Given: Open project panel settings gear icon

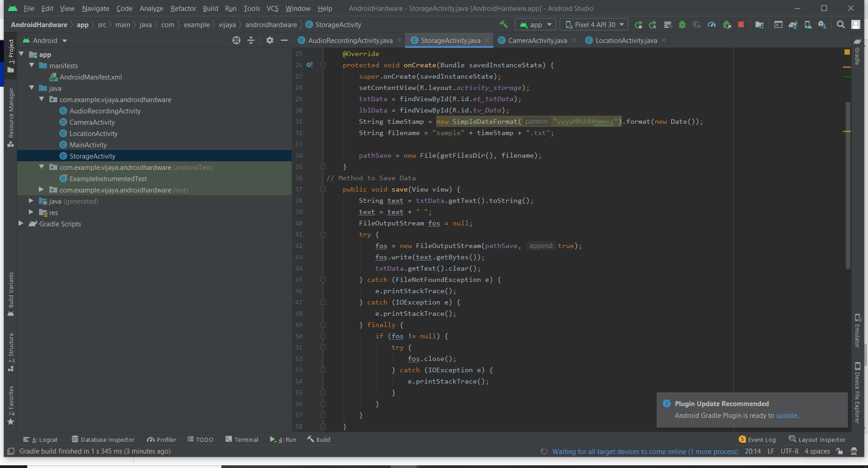Looking at the screenshot, I should [x=269, y=40].
